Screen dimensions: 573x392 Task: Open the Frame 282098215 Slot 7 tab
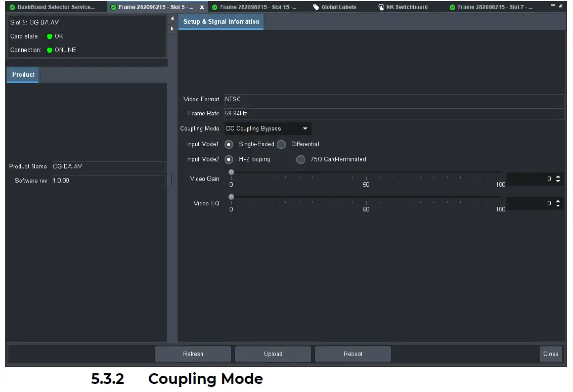point(491,7)
